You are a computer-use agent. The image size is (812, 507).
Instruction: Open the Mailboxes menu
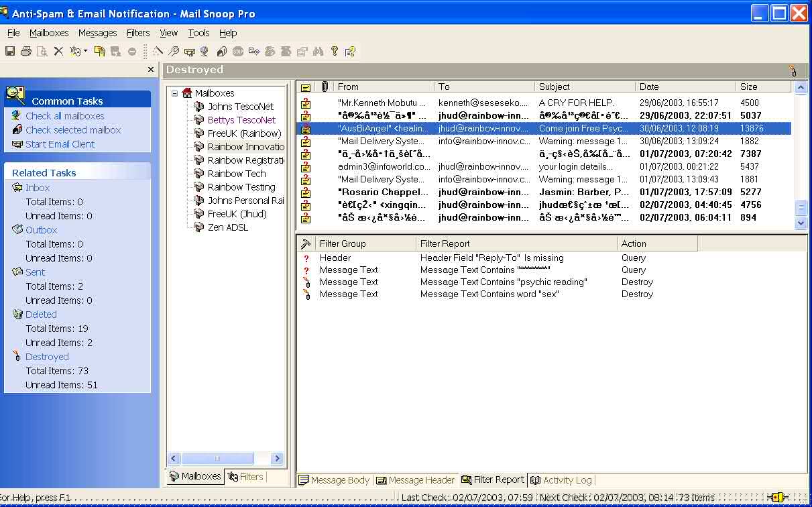[49, 33]
